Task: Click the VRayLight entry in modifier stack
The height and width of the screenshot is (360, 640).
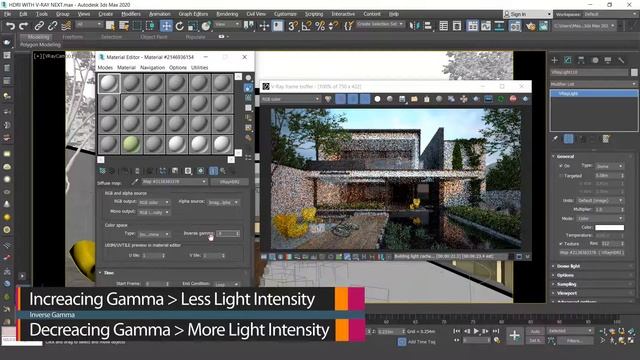Action: click(594, 93)
